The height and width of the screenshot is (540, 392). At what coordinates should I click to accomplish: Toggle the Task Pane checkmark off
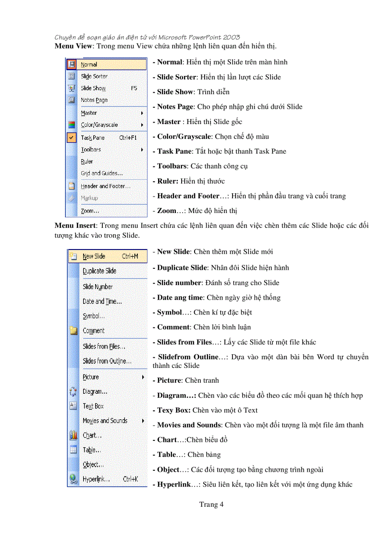pyautogui.click(x=71, y=137)
